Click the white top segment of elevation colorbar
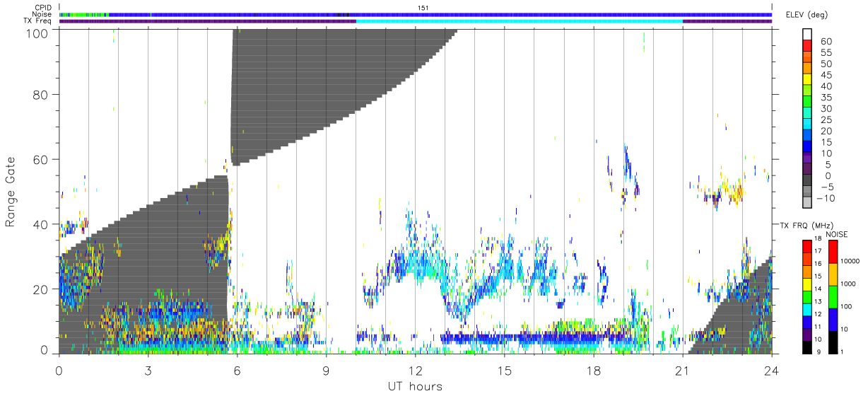The image size is (868, 401). coord(808,35)
